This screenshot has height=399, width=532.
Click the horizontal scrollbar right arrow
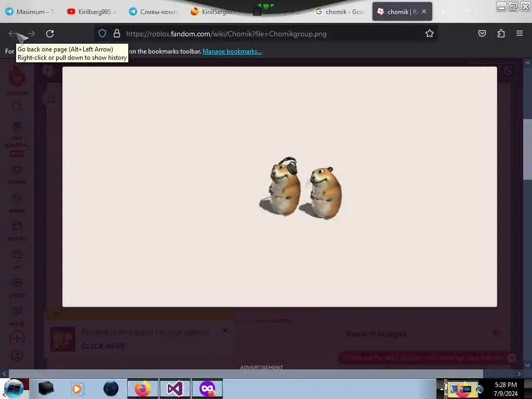tap(519, 374)
